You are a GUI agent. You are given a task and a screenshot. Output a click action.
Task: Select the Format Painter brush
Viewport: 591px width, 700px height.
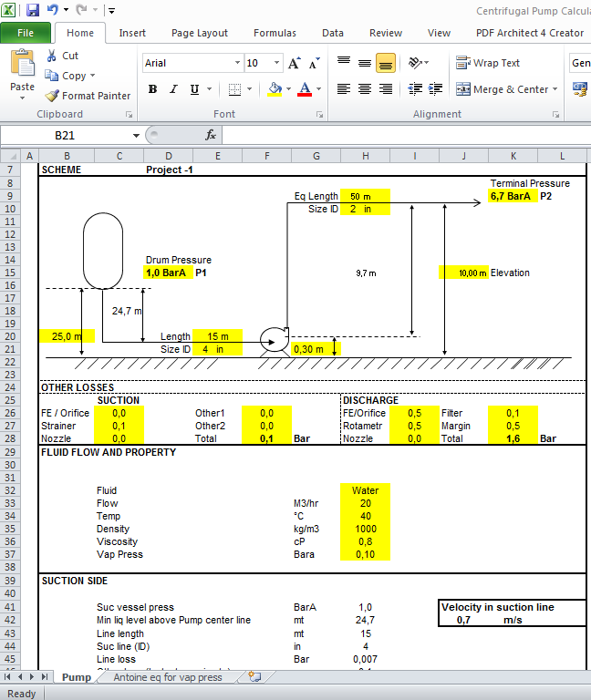[52, 96]
